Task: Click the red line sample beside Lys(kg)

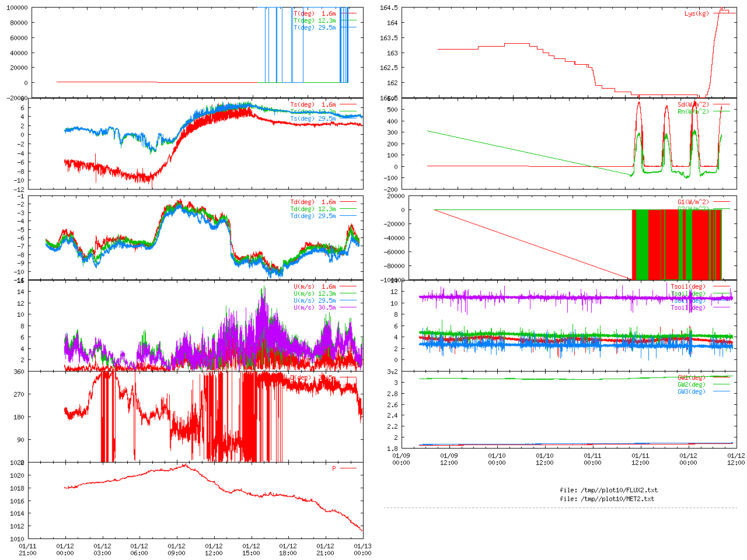Action: click(721, 13)
